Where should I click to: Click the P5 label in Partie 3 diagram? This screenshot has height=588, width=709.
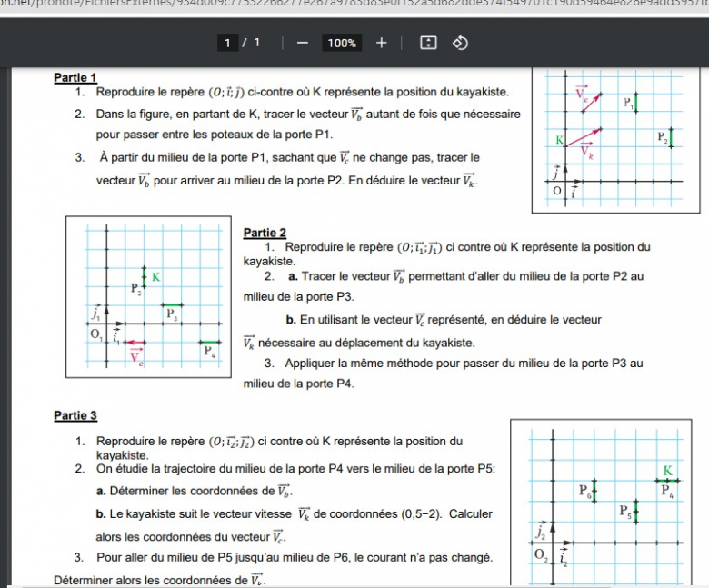click(x=625, y=512)
